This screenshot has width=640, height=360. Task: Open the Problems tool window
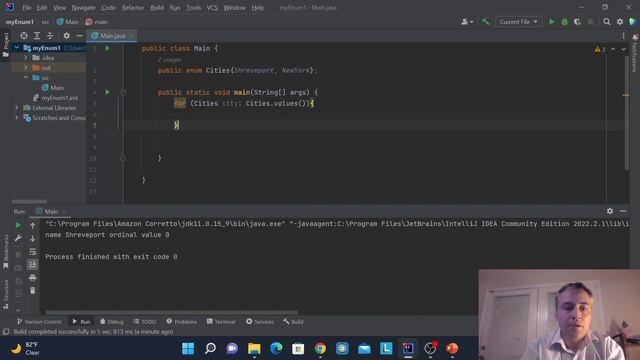[182, 322]
